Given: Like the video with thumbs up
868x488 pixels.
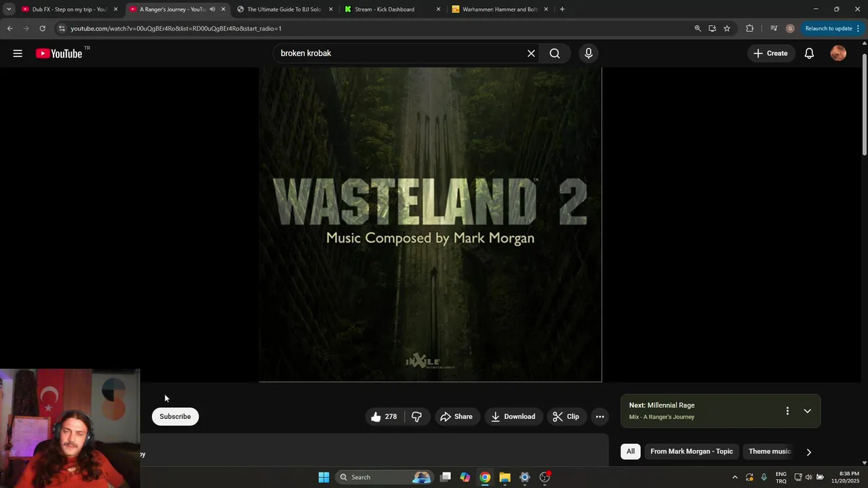Looking at the screenshot, I should pos(384,417).
